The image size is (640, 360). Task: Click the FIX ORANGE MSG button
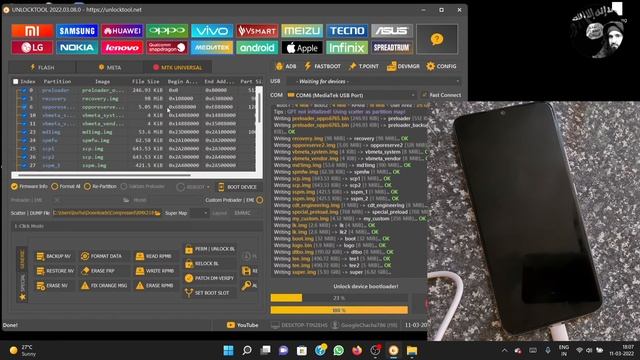pyautogui.click(x=104, y=286)
